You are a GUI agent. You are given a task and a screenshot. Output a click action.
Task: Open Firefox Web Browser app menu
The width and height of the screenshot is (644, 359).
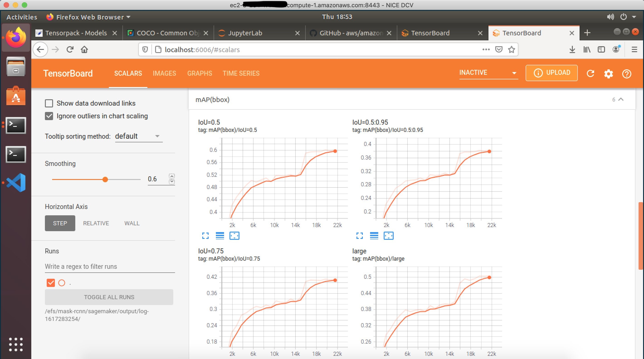pos(88,17)
